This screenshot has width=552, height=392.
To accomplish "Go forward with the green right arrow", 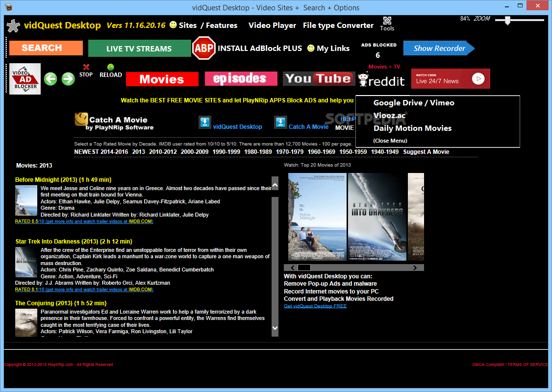I will [68, 79].
